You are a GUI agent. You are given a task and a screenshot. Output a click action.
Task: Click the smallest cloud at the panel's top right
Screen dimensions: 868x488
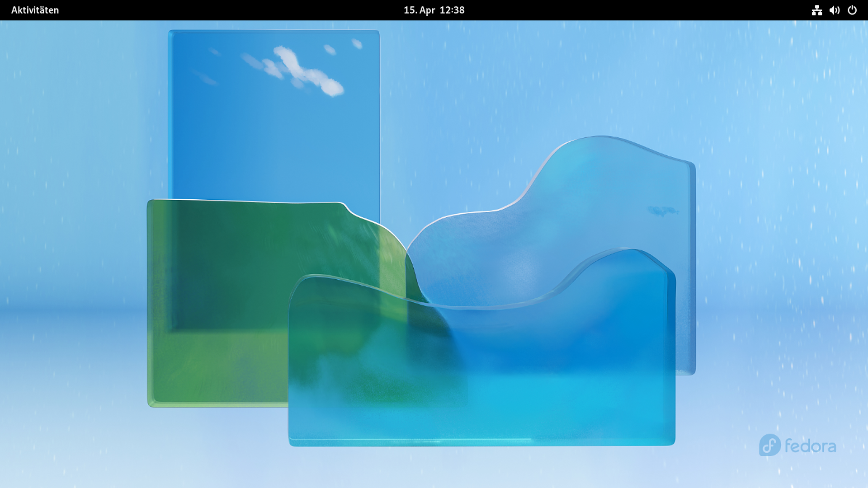[x=357, y=43]
